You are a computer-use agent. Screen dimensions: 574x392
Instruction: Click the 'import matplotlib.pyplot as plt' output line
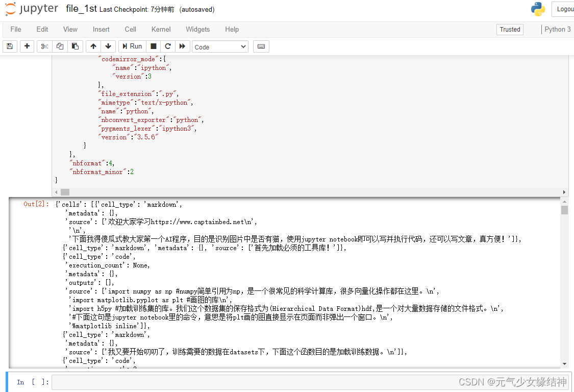pos(150,300)
